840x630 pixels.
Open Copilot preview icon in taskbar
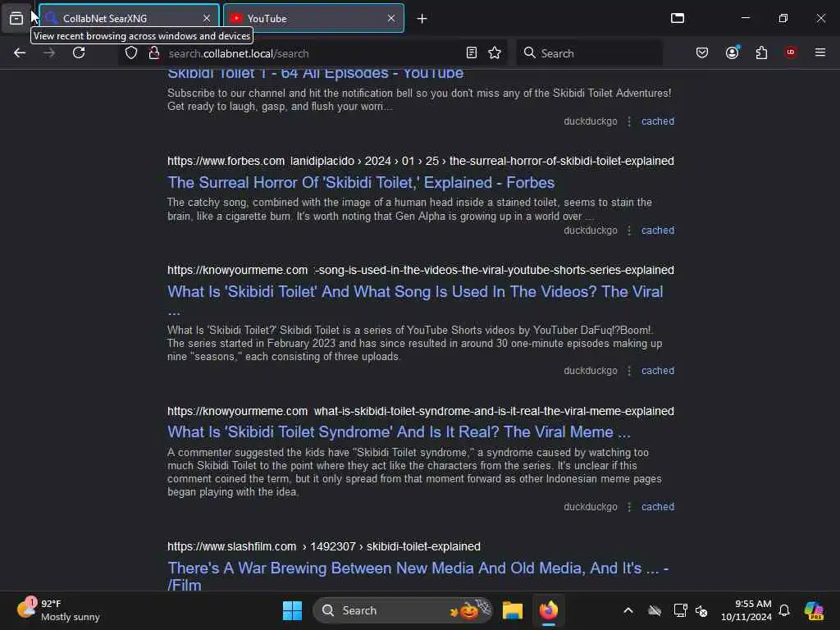814,610
